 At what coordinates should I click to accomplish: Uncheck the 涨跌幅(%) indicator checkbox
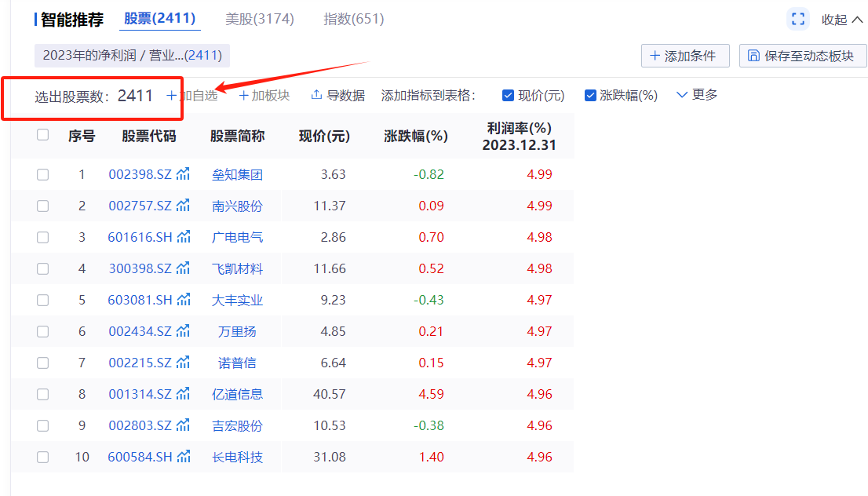pyautogui.click(x=590, y=96)
